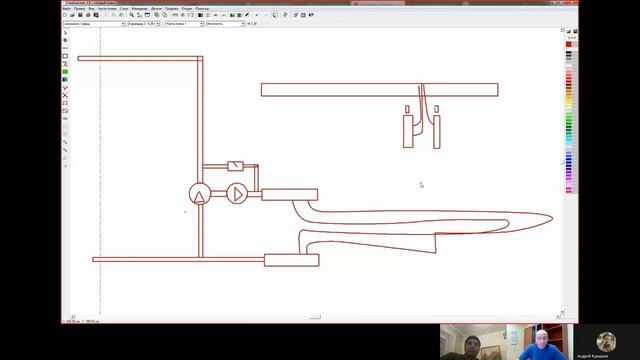Select video thumbnail of dark-haired participant
Screen dimensions: 640x360
coord(473,342)
